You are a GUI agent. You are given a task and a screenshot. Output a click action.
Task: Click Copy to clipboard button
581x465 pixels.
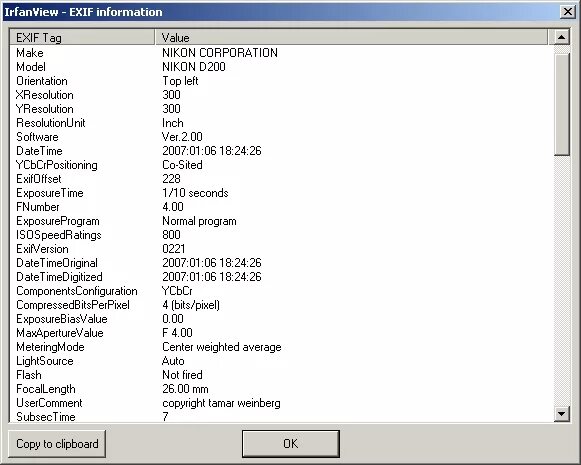(x=57, y=444)
